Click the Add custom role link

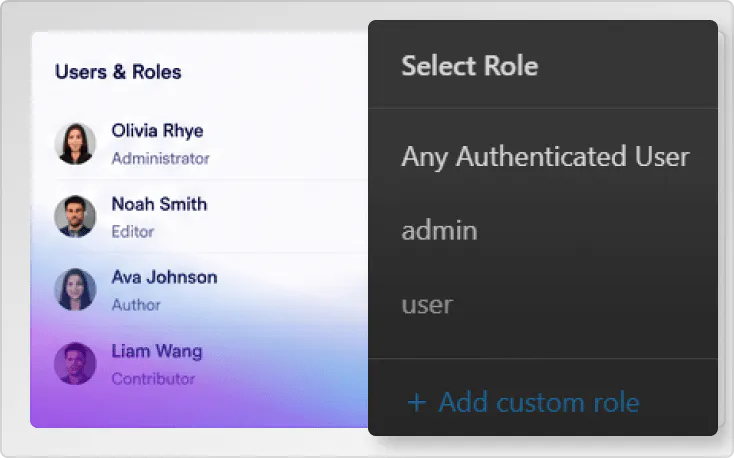(523, 402)
